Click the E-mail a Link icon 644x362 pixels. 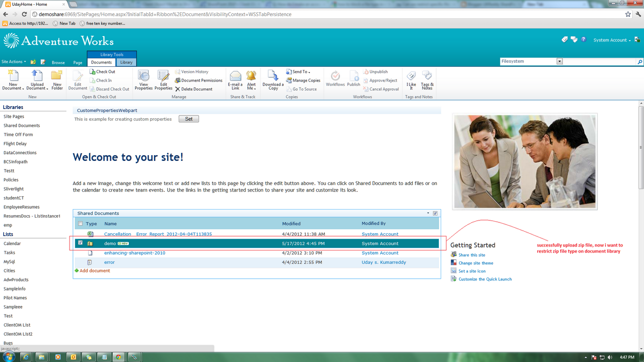(x=235, y=80)
